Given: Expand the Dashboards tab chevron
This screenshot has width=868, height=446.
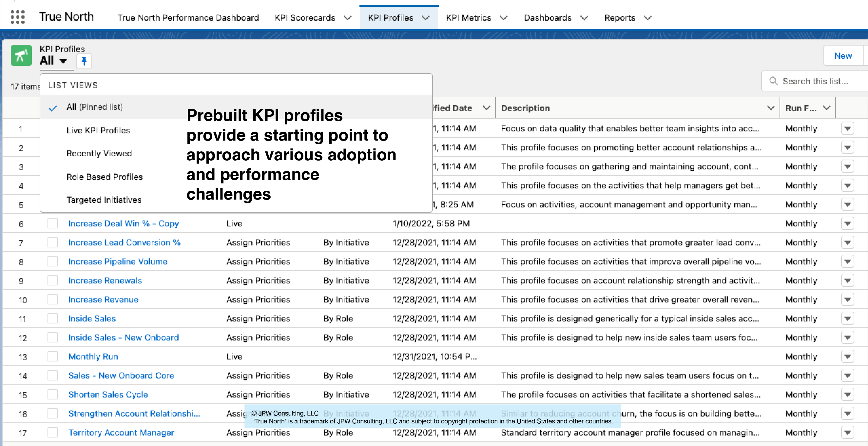Looking at the screenshot, I should [x=584, y=18].
